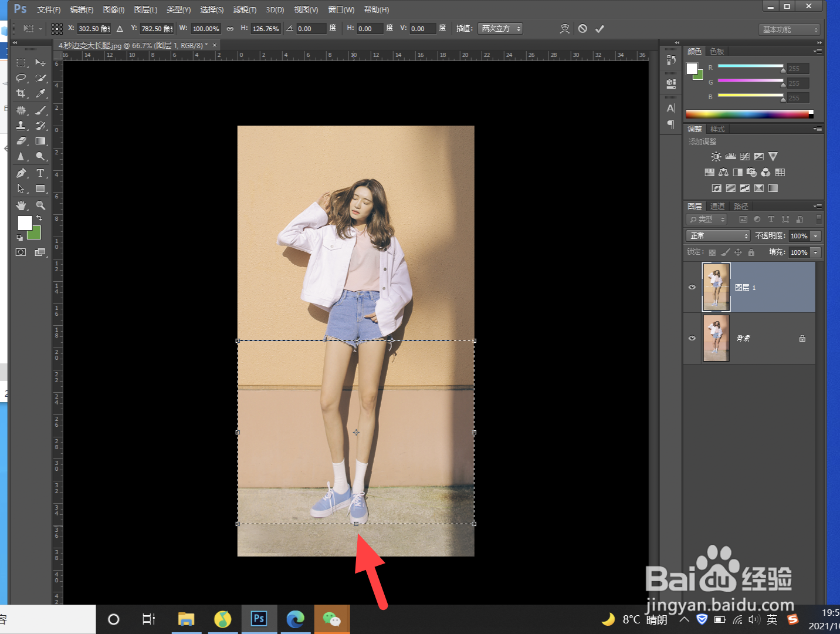Select the Rectangle shape tool
Screen dimensions: 840x634
click(40, 188)
